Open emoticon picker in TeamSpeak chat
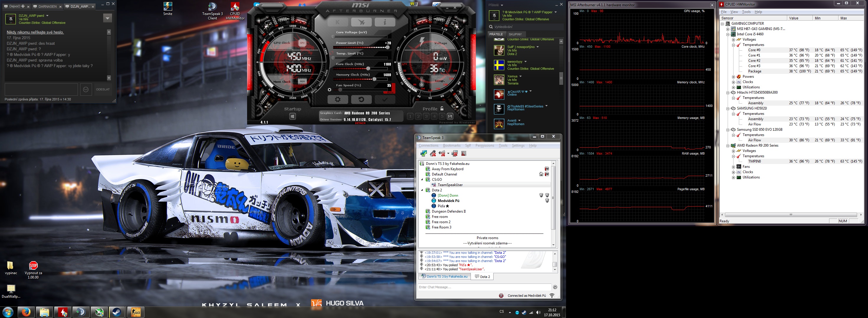 click(x=555, y=287)
